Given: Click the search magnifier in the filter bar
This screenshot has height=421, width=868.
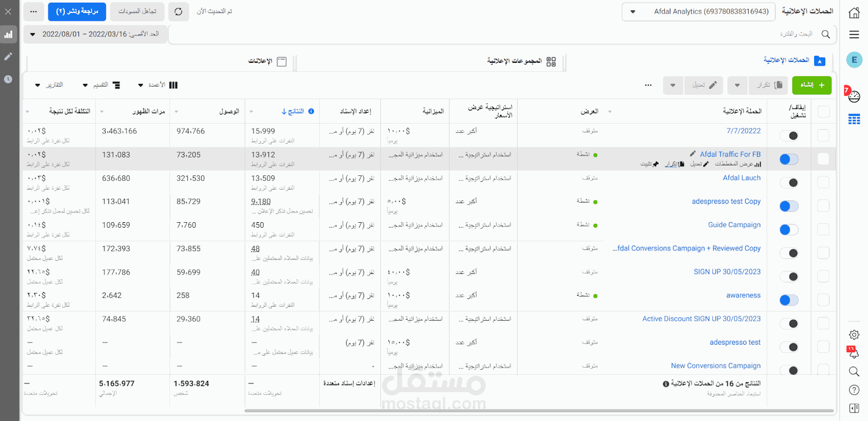Looking at the screenshot, I should pyautogui.click(x=825, y=34).
